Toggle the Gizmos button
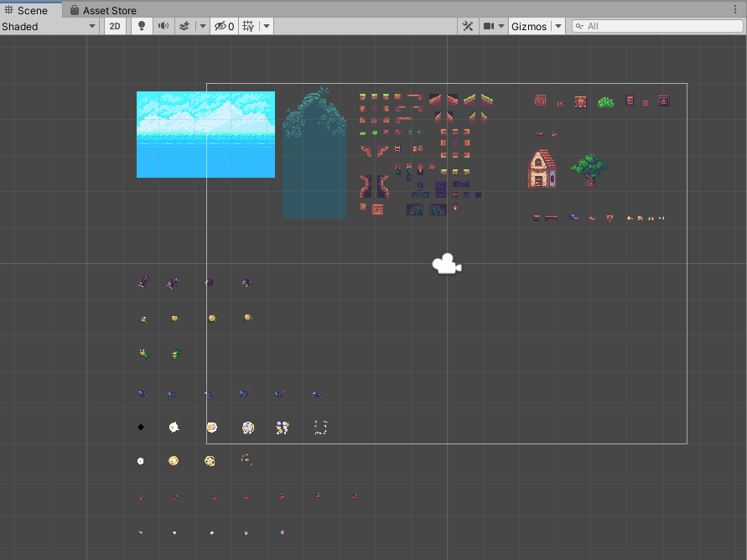The height and width of the screenshot is (560, 747). 529,26
